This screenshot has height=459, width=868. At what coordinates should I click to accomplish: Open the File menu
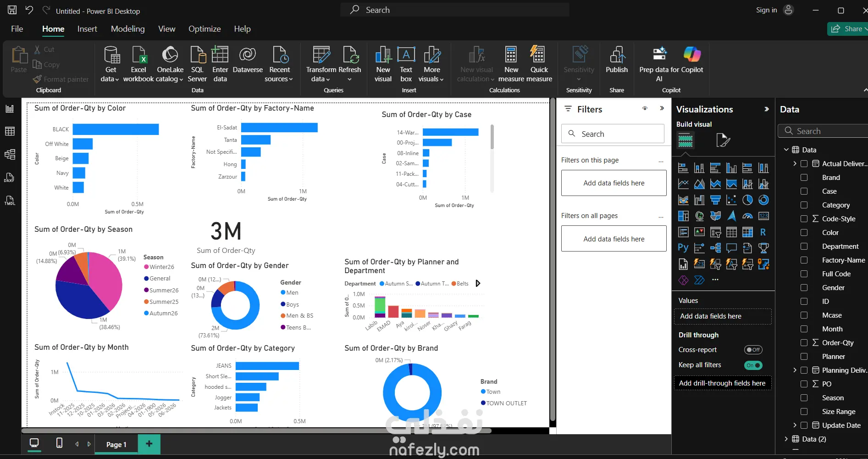[x=17, y=29]
